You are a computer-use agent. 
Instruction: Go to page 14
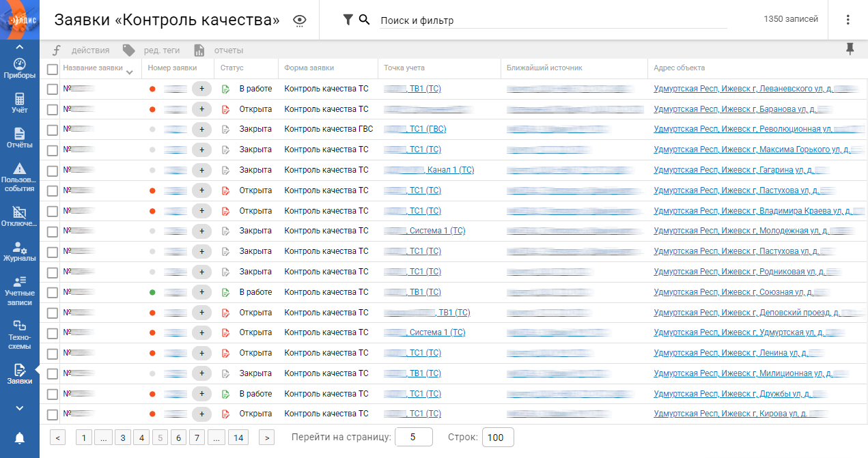click(x=238, y=438)
